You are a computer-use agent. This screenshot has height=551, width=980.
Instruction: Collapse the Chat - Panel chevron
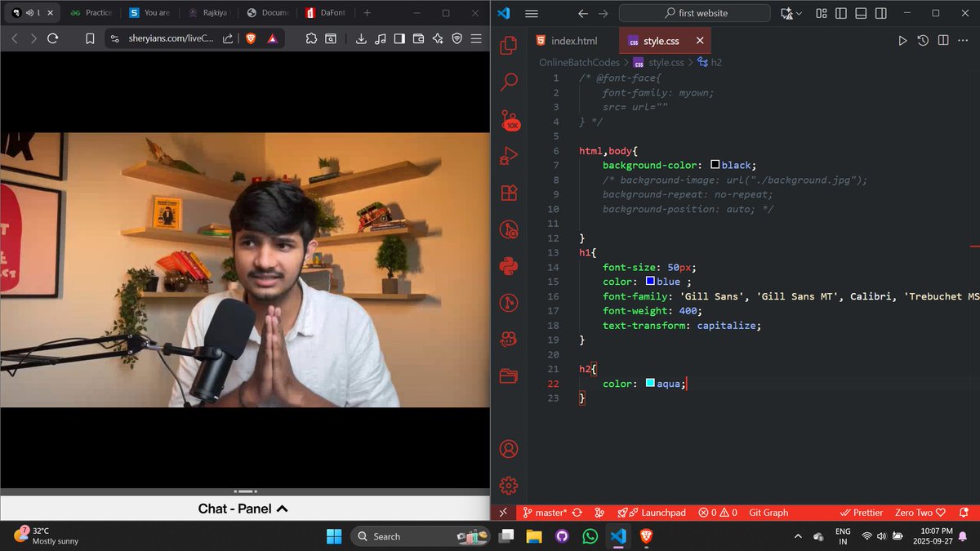click(x=281, y=509)
